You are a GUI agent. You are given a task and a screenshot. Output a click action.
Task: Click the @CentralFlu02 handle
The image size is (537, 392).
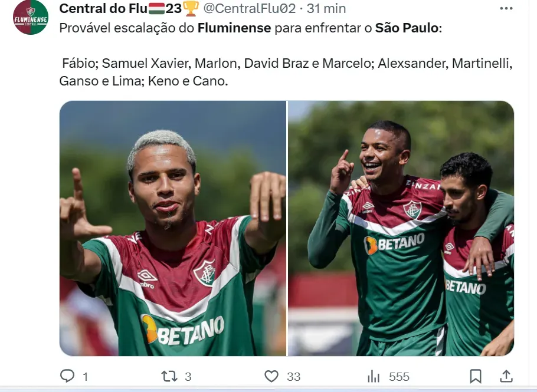click(249, 9)
